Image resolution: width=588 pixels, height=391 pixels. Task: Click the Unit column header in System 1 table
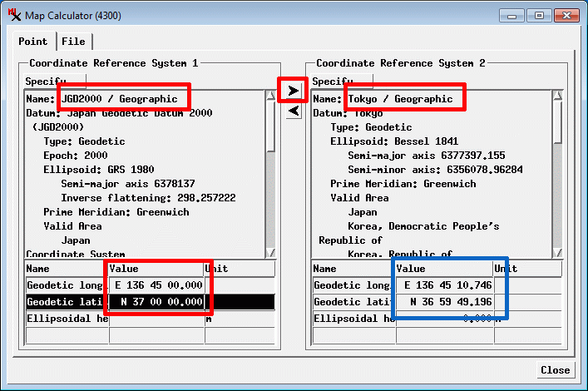(240, 269)
